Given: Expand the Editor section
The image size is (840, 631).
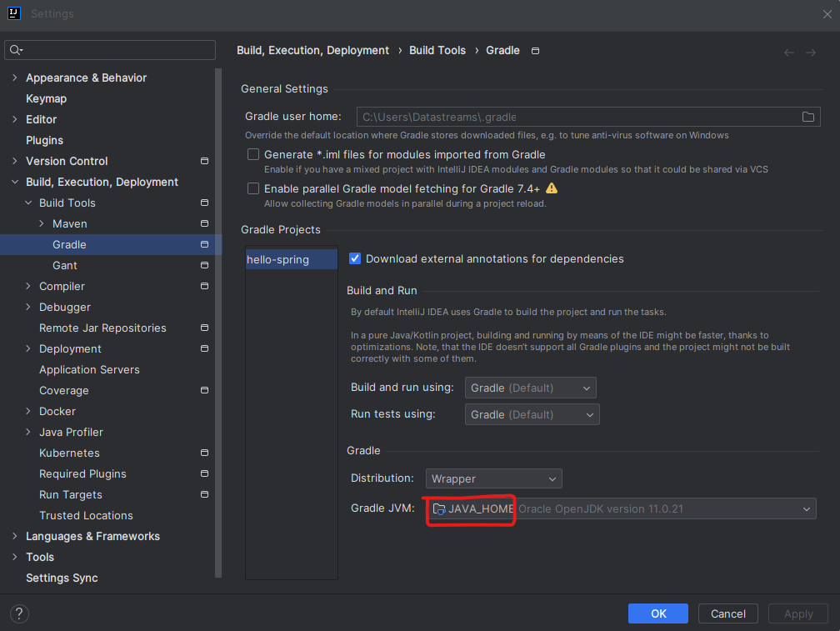Looking at the screenshot, I should point(14,119).
